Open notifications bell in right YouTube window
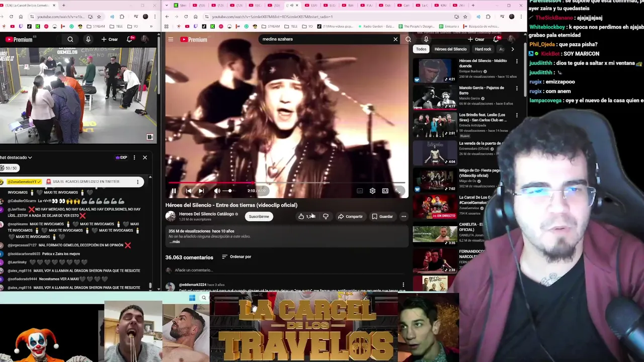The image size is (644, 362). tap(496, 39)
